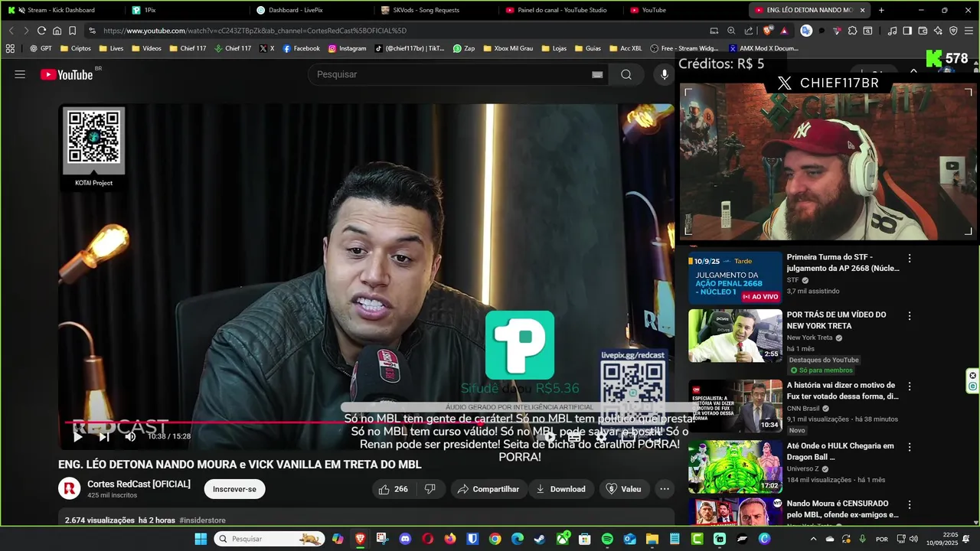Viewport: 980px width, 551px height.
Task: Open STF julgamento live video thumbnail
Action: click(x=735, y=278)
